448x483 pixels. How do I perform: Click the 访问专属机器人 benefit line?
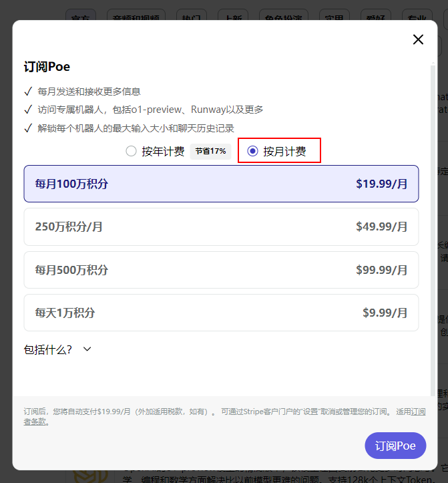coord(150,110)
